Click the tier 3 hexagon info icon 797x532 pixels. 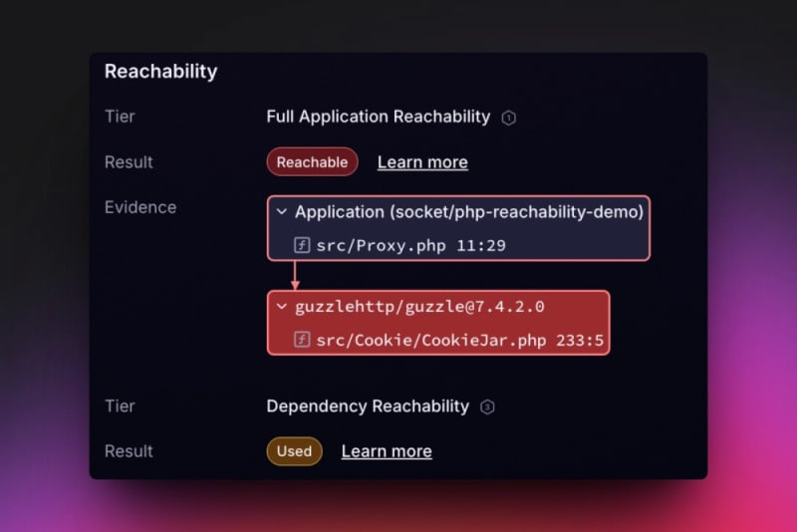pyautogui.click(x=487, y=407)
